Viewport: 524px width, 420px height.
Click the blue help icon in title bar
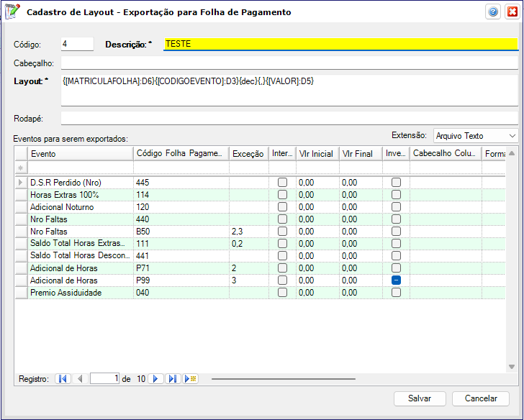pyautogui.click(x=493, y=12)
